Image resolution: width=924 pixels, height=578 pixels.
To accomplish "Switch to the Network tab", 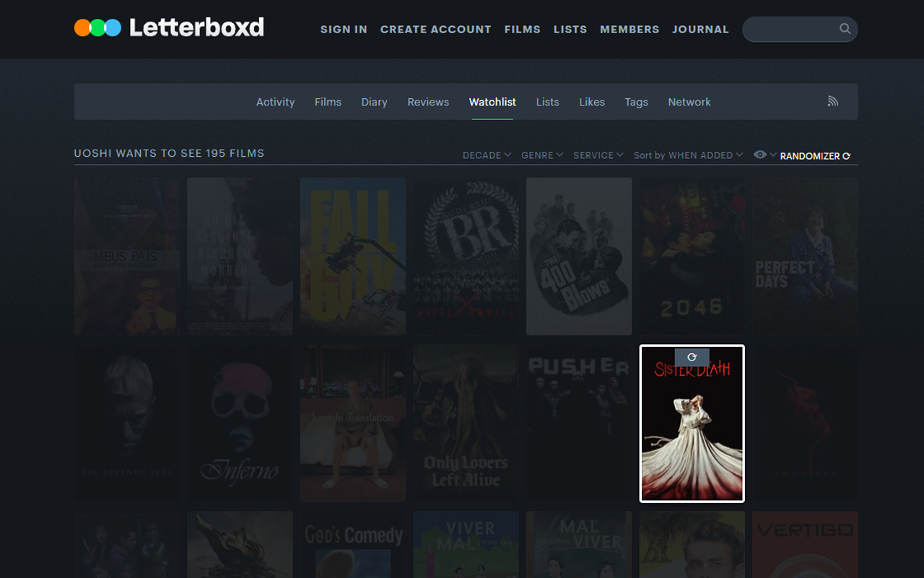I will coord(689,102).
